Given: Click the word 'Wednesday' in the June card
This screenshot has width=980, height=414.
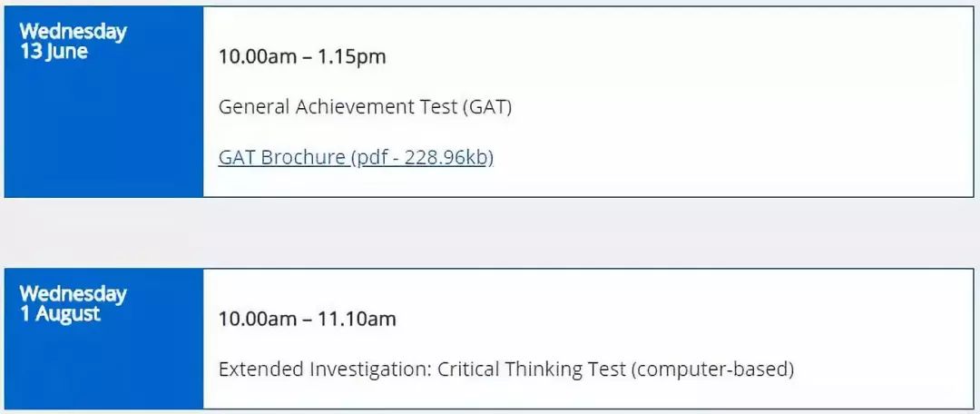Looking at the screenshot, I should point(73,31).
